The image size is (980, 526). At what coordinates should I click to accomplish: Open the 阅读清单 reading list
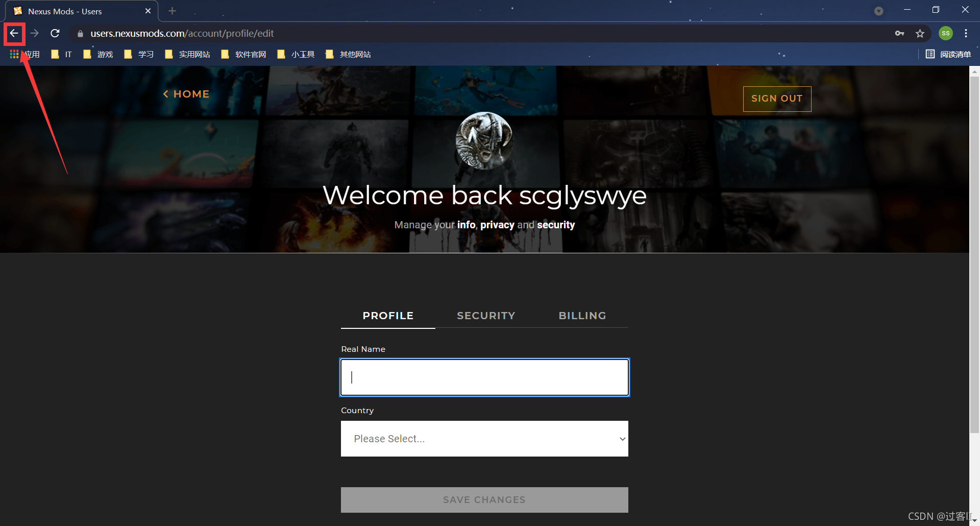(948, 54)
